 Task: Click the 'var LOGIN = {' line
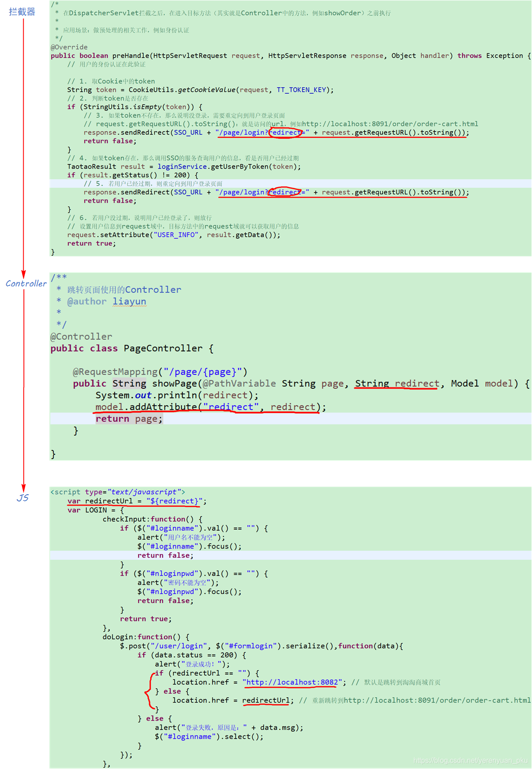tap(96, 510)
